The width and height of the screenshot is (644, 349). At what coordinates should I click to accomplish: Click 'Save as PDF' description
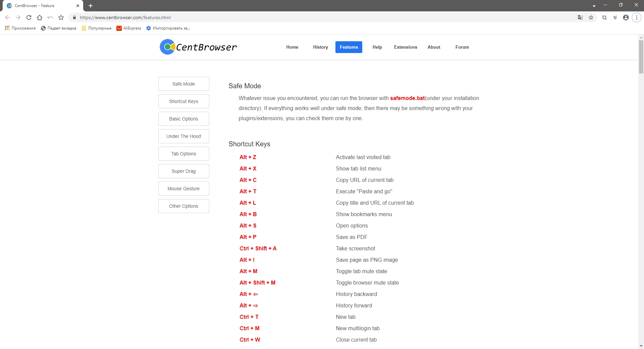[352, 237]
